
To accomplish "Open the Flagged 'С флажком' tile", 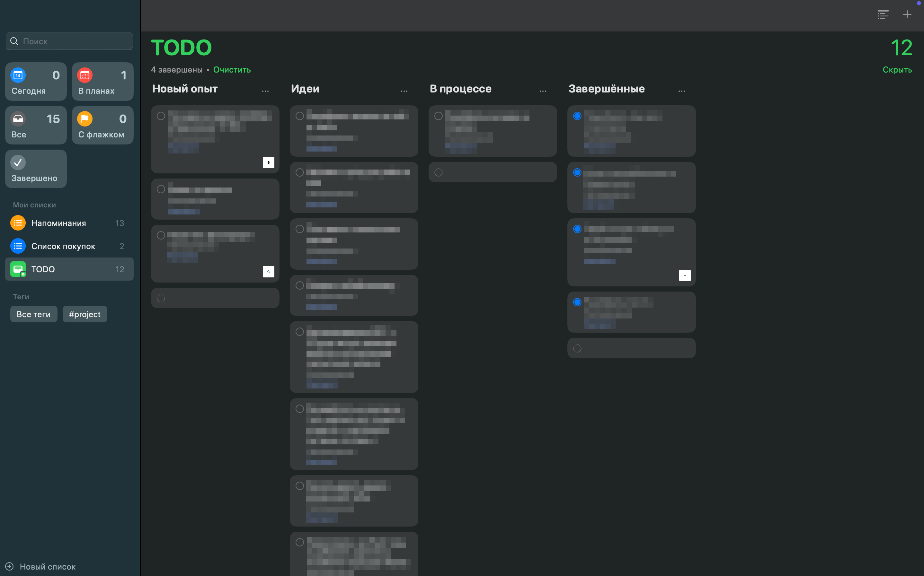I will point(102,125).
